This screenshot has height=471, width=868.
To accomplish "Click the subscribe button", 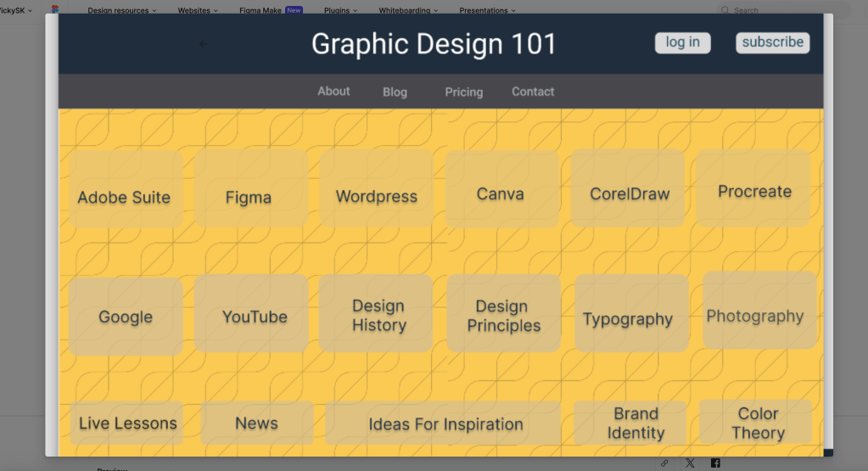I will tap(772, 42).
